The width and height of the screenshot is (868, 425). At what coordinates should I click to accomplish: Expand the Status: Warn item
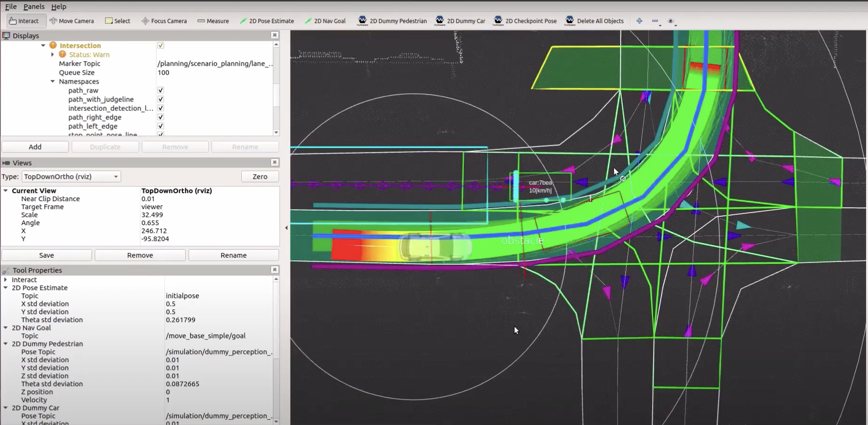coord(53,55)
